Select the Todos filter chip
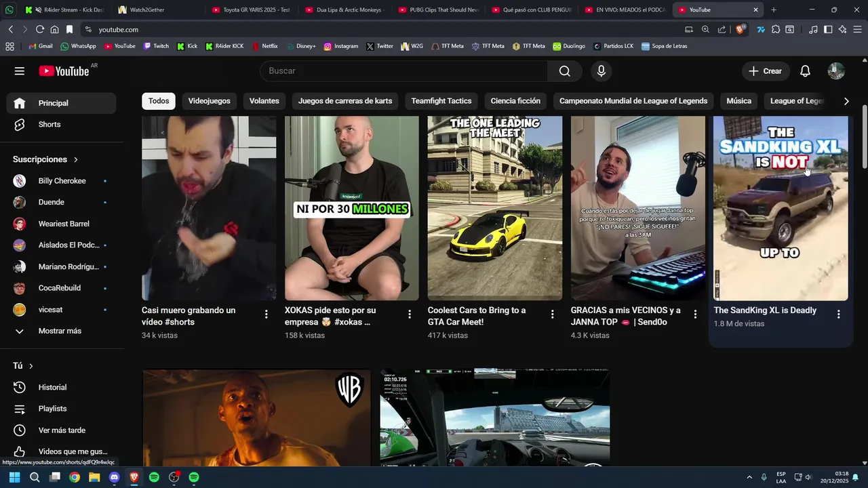 [x=159, y=101]
